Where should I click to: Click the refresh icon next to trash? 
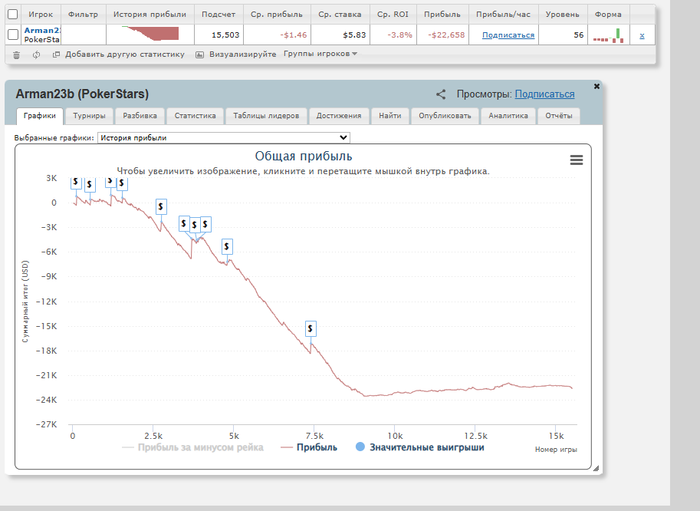[x=36, y=55]
